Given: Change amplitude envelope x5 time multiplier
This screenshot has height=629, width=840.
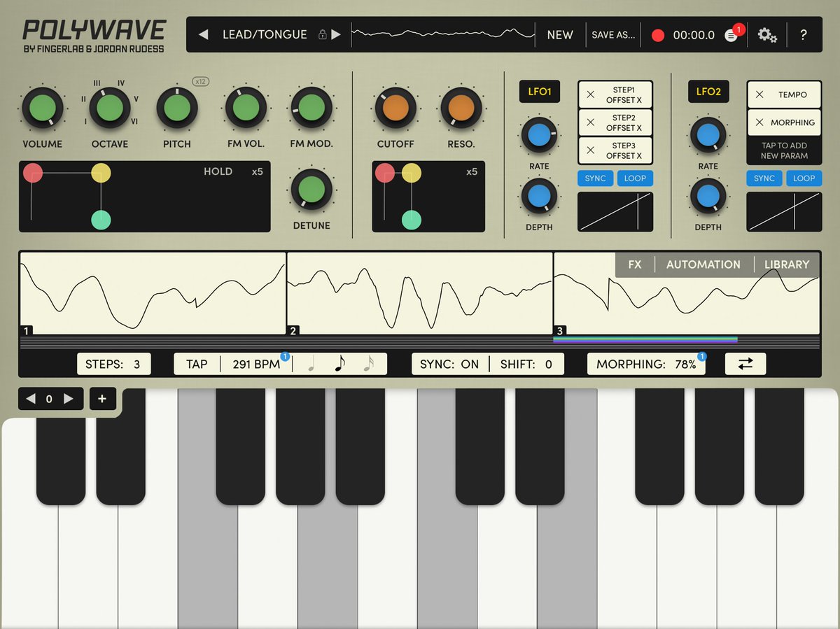Looking at the screenshot, I should click(x=257, y=171).
